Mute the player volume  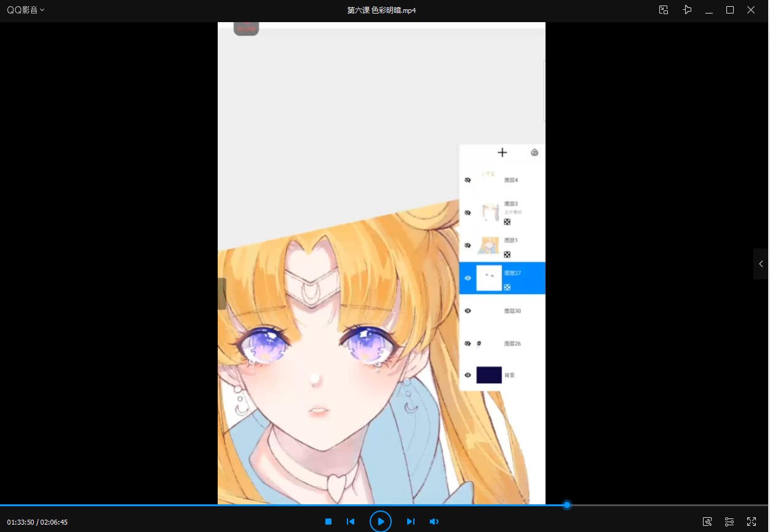tap(434, 522)
